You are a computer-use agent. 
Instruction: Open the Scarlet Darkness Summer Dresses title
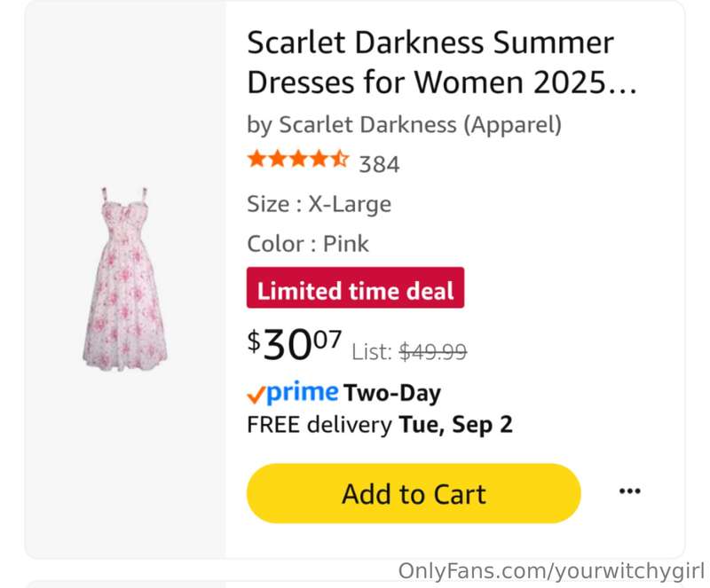click(x=442, y=62)
